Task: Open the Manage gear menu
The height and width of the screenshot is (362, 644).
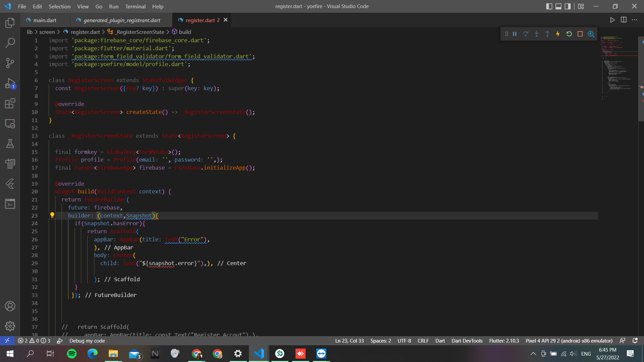Action: pyautogui.click(x=10, y=326)
